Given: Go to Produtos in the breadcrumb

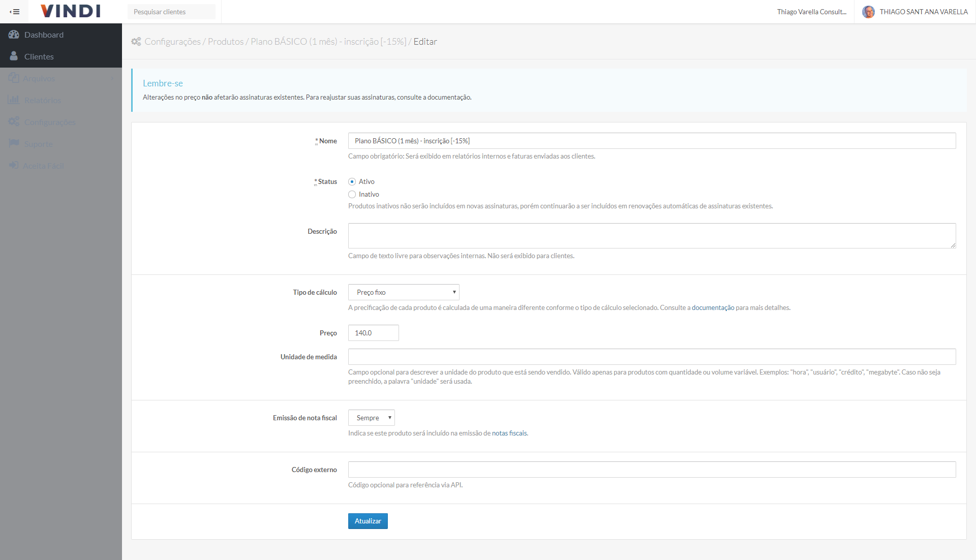Looking at the screenshot, I should [226, 42].
